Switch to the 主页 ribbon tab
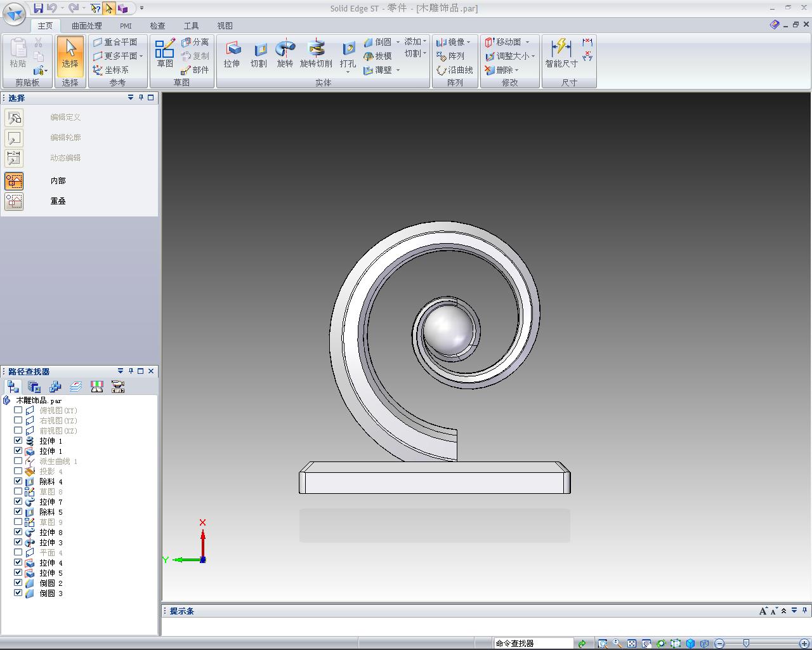Image resolution: width=812 pixels, height=650 pixels. click(x=45, y=25)
